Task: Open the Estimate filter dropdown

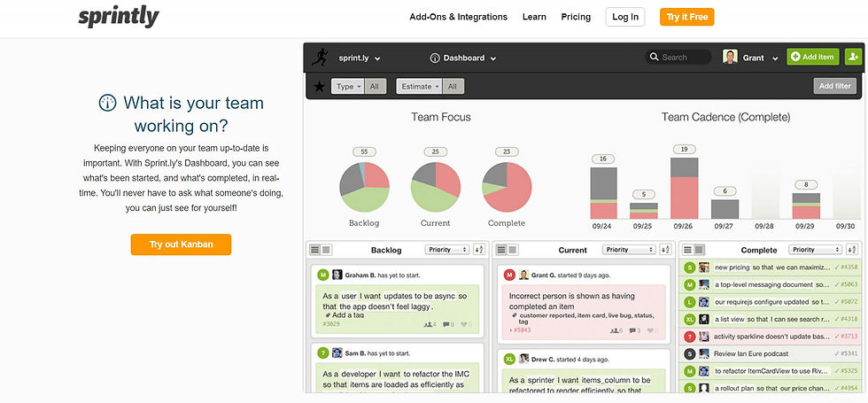Action: [x=420, y=87]
